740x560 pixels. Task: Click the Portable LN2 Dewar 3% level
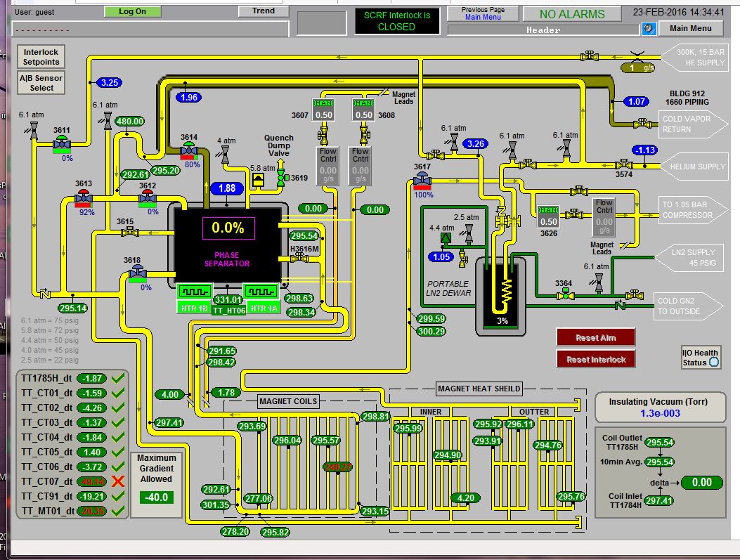(502, 320)
